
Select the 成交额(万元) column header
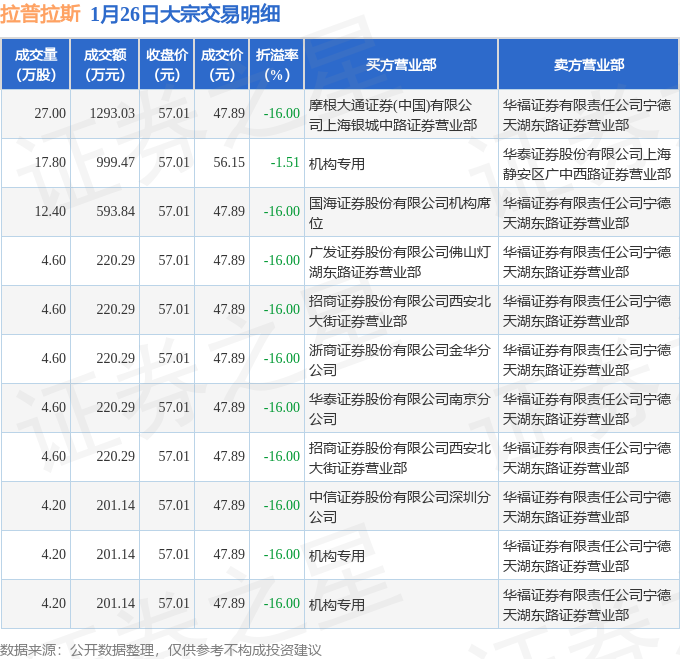pyautogui.click(x=105, y=64)
